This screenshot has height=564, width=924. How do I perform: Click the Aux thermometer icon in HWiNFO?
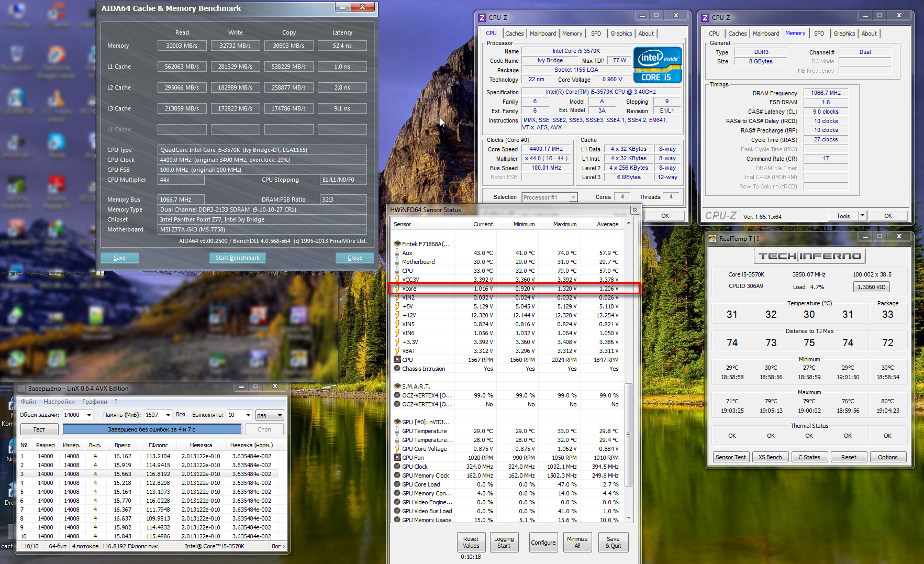pos(397,253)
